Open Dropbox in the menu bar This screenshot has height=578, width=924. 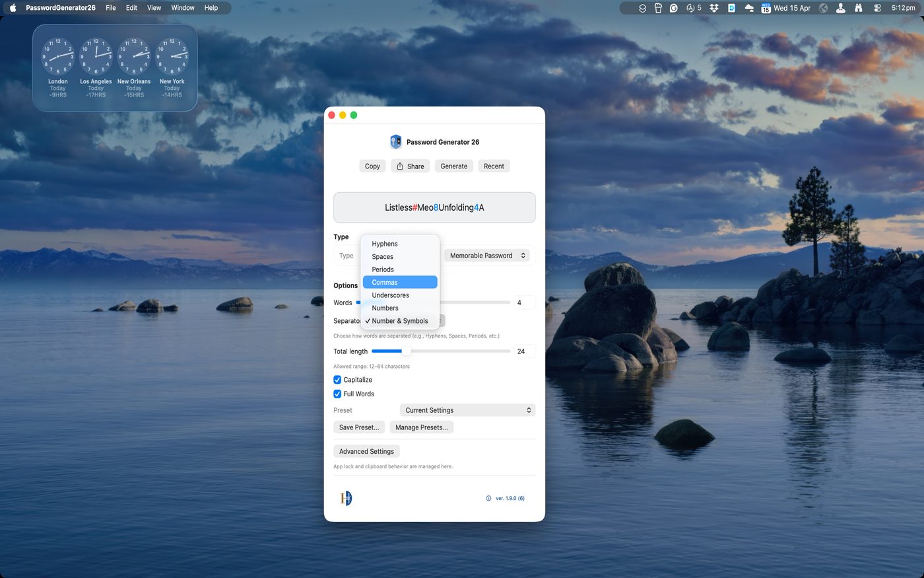click(x=714, y=8)
